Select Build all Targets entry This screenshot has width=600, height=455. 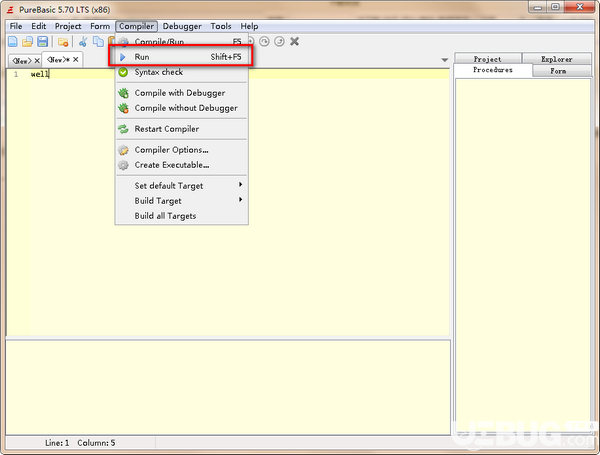pos(182,216)
